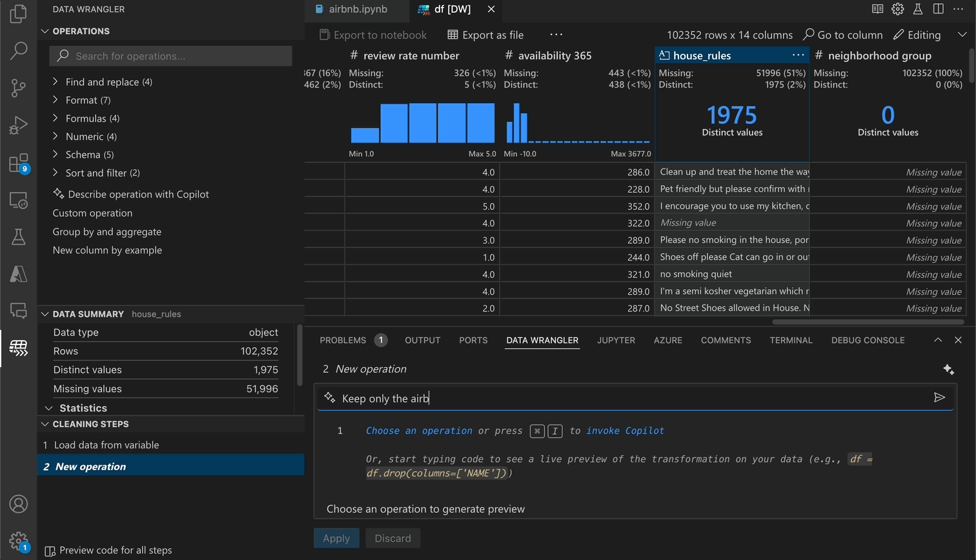Image resolution: width=976 pixels, height=560 pixels.
Task: Expand the Format operations group
Action: tap(81, 100)
